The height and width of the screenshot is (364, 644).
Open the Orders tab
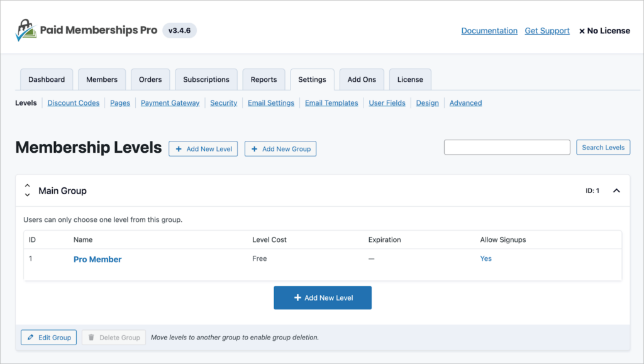(150, 79)
